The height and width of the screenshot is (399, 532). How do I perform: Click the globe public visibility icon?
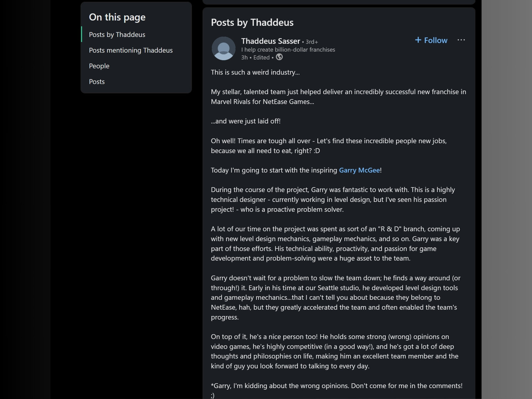point(279,57)
